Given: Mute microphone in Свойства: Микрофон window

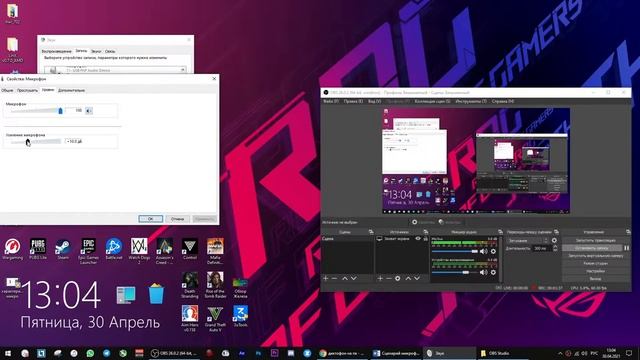Looking at the screenshot, I should point(89,111).
